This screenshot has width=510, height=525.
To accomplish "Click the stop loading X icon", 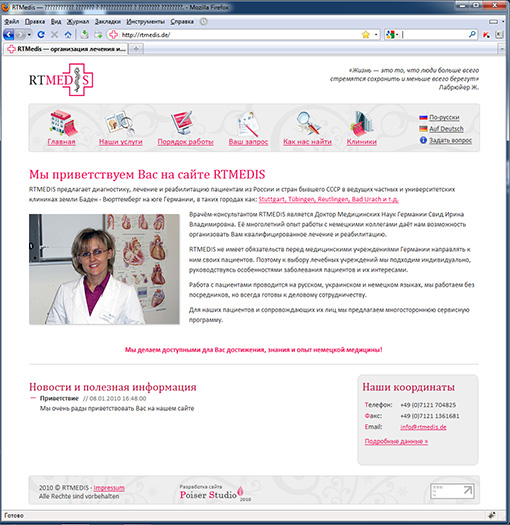I will 54,34.
